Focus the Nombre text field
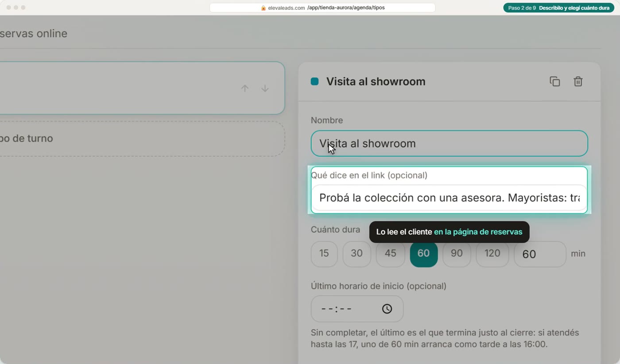 click(449, 143)
